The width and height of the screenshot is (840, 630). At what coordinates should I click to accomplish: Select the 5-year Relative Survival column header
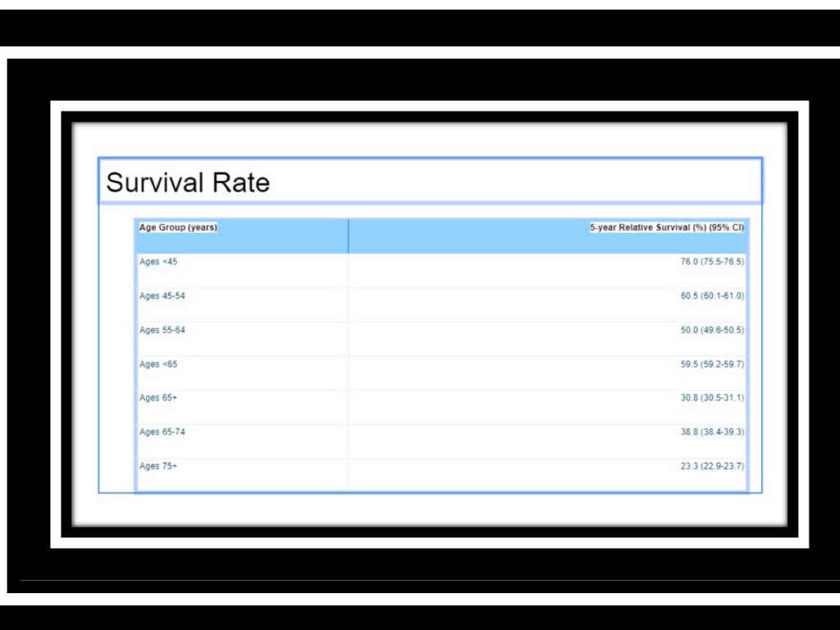(667, 228)
